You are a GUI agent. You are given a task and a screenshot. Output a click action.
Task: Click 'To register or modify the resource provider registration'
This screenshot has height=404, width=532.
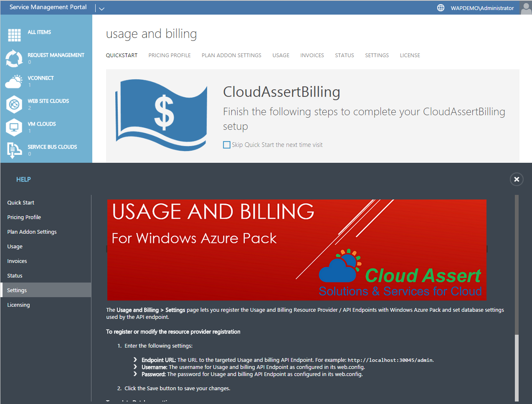point(173,332)
